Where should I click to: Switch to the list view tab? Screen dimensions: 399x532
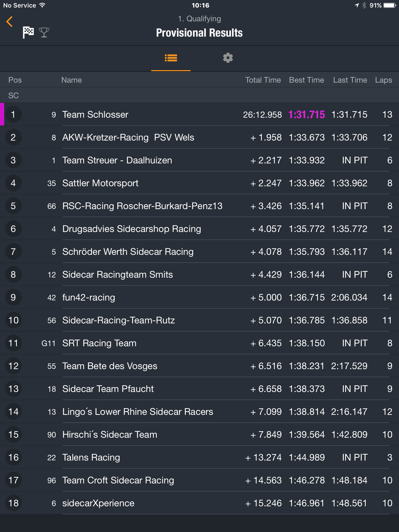tap(171, 58)
